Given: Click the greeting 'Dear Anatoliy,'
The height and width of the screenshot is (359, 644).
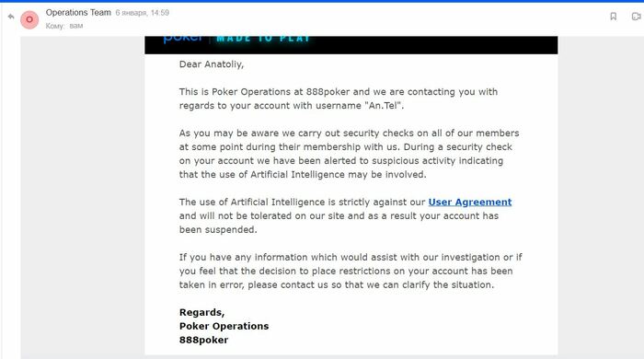Looking at the screenshot, I should click(211, 64).
